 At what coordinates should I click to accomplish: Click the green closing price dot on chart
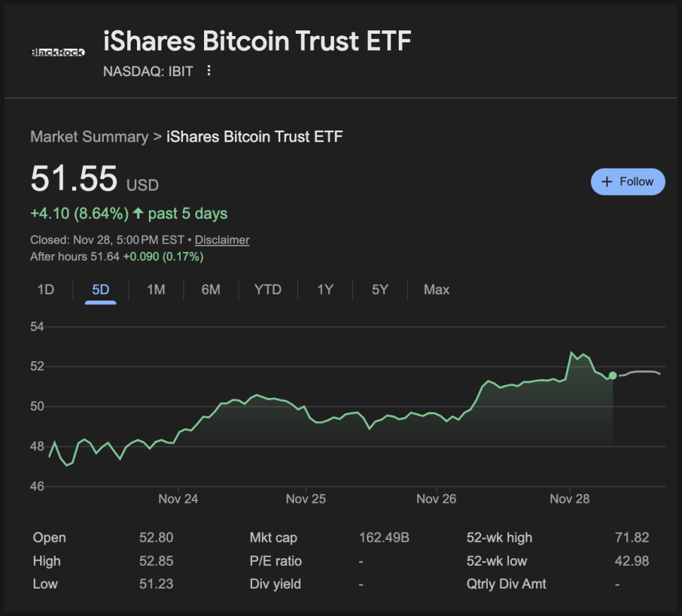coord(612,376)
